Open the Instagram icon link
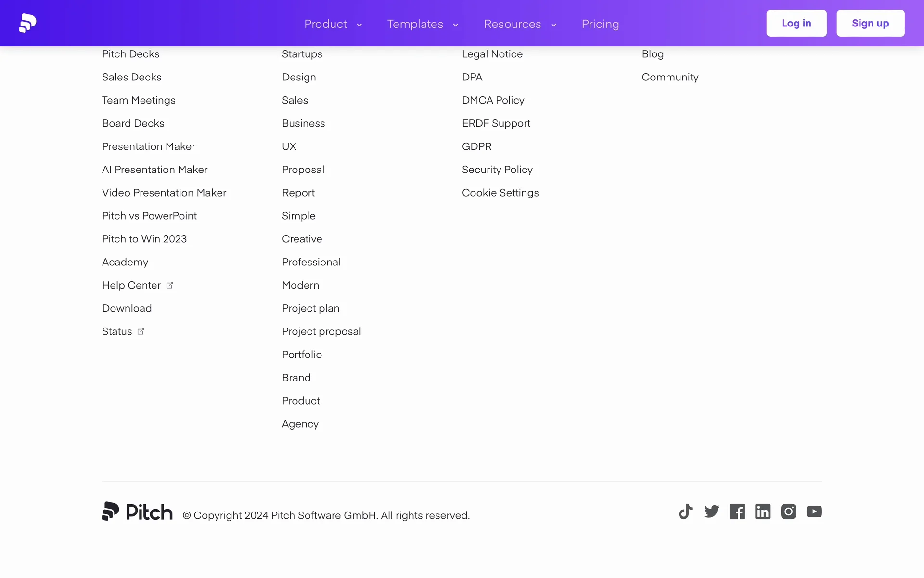The image size is (924, 578). [x=788, y=512]
